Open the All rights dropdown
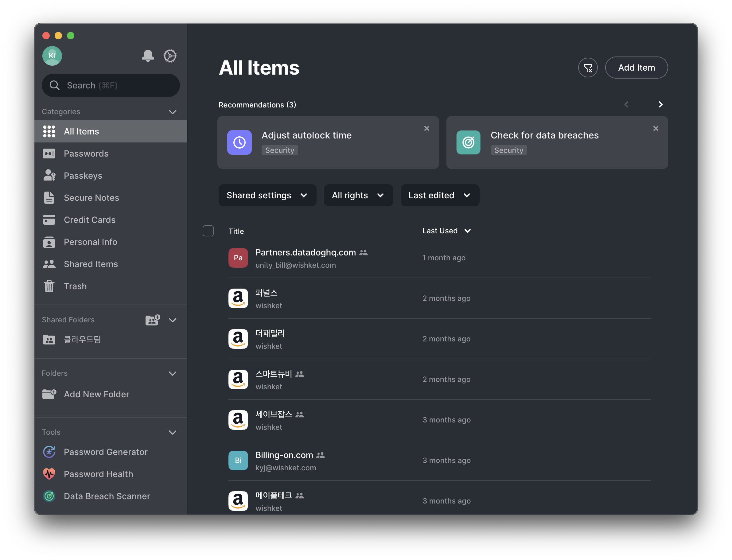Image resolution: width=732 pixels, height=560 pixels. pyautogui.click(x=358, y=195)
